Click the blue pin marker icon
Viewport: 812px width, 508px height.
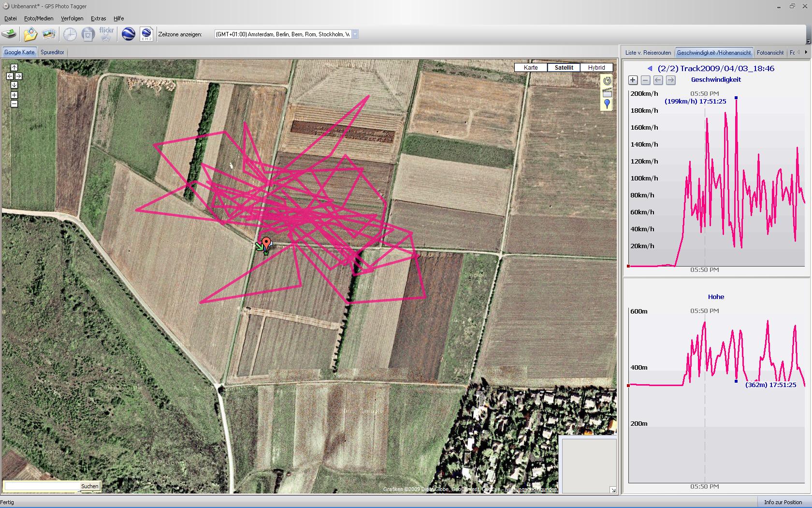607,104
